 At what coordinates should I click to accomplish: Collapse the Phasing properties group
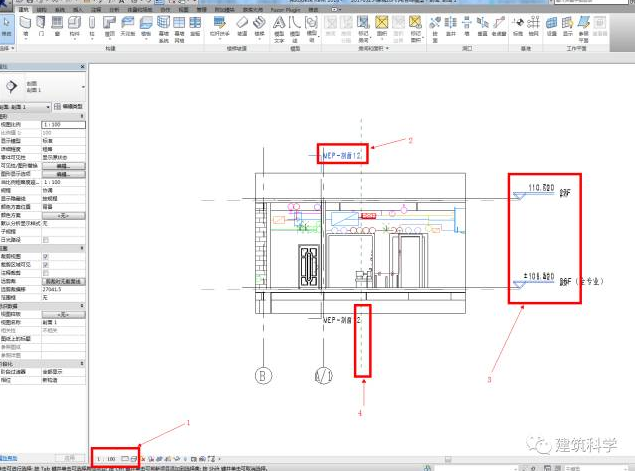point(82,364)
